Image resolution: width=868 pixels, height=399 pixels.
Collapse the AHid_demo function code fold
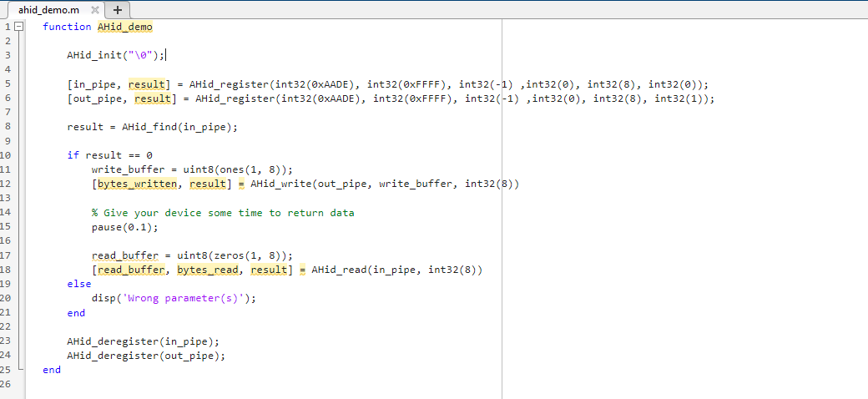click(x=20, y=27)
